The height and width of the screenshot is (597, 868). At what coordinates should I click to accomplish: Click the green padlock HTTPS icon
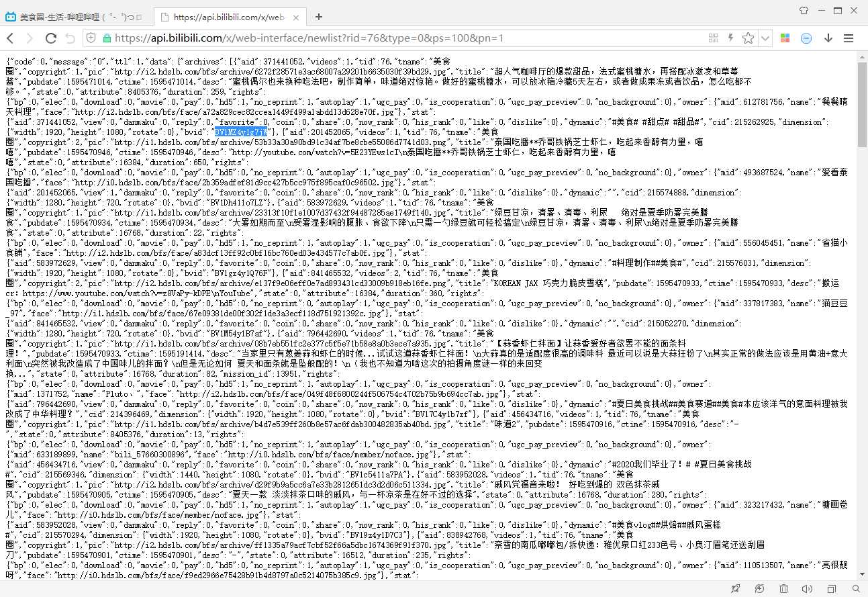106,38
